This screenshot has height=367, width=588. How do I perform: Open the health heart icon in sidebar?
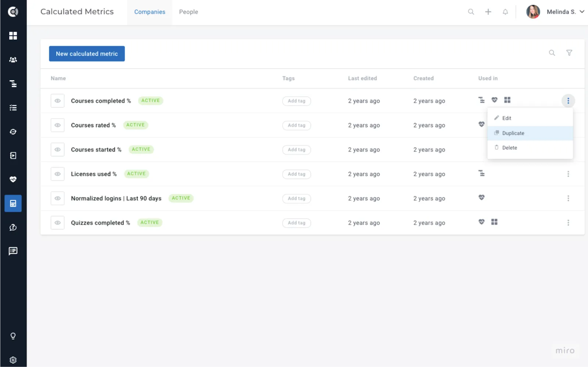13,179
